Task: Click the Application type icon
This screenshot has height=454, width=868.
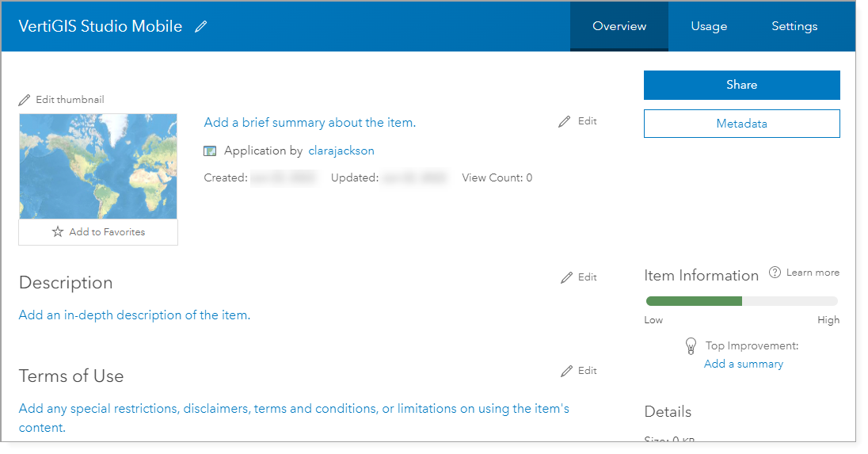Action: [x=210, y=151]
